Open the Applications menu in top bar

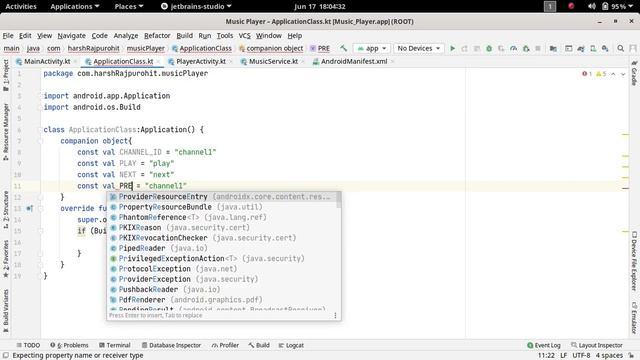click(75, 7)
